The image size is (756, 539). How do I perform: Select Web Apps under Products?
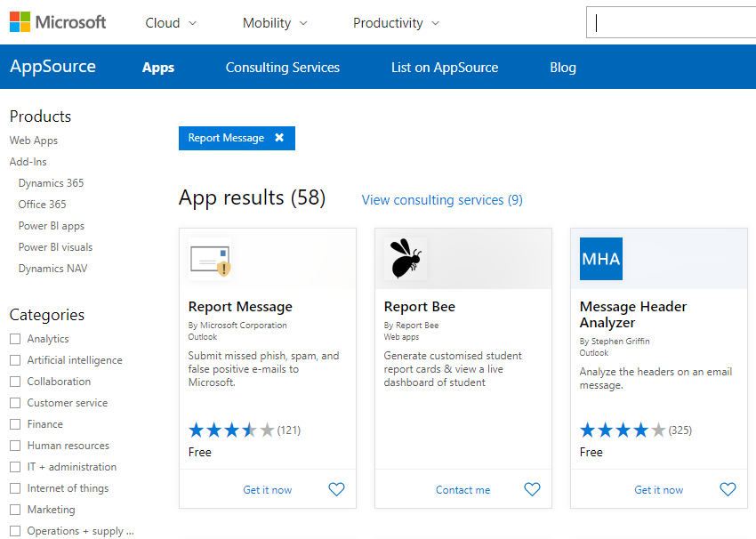click(x=34, y=141)
